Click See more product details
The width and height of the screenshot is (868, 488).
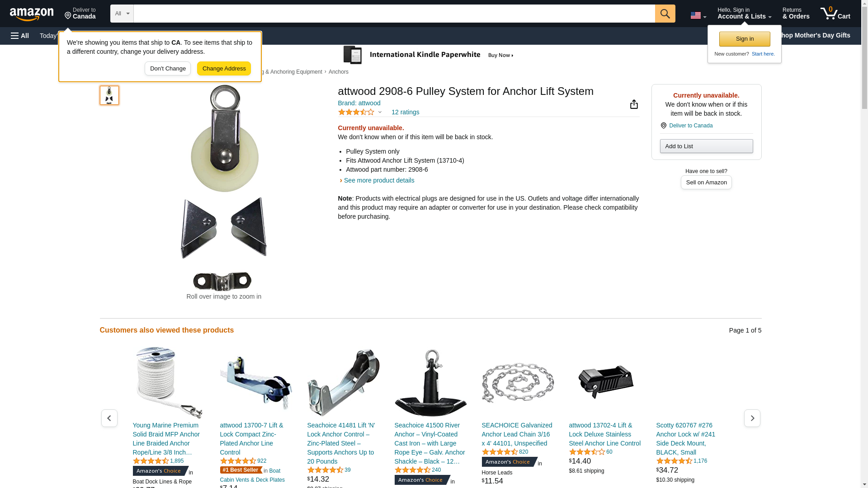click(x=379, y=180)
